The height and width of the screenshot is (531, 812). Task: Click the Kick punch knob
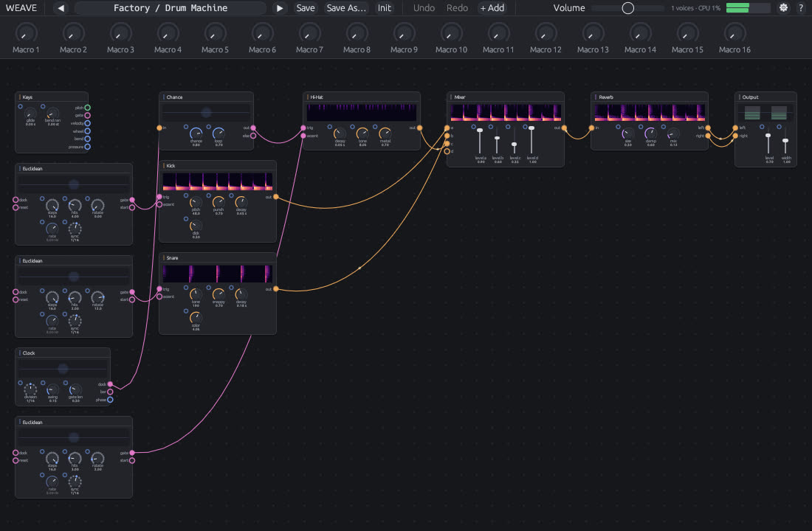tap(219, 202)
